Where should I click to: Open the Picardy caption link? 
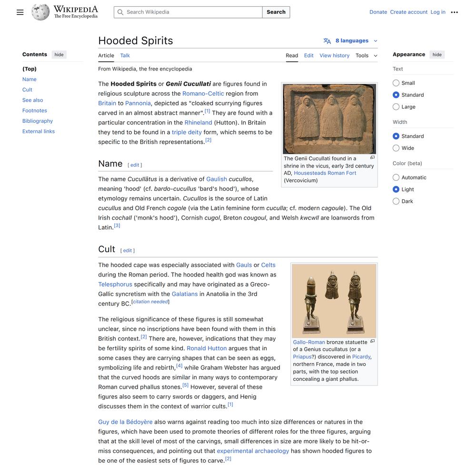coord(361,357)
